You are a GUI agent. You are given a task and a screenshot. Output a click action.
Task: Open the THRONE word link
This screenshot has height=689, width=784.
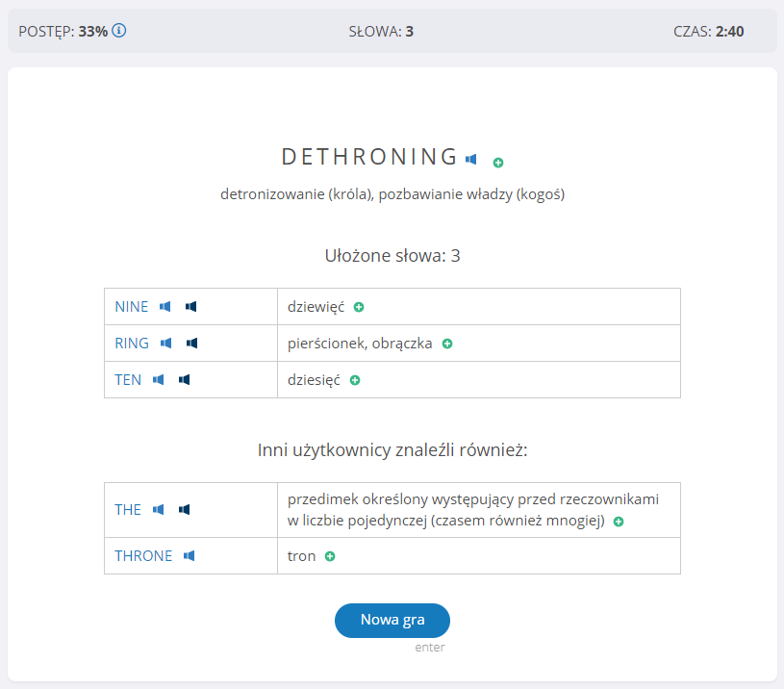tap(143, 555)
